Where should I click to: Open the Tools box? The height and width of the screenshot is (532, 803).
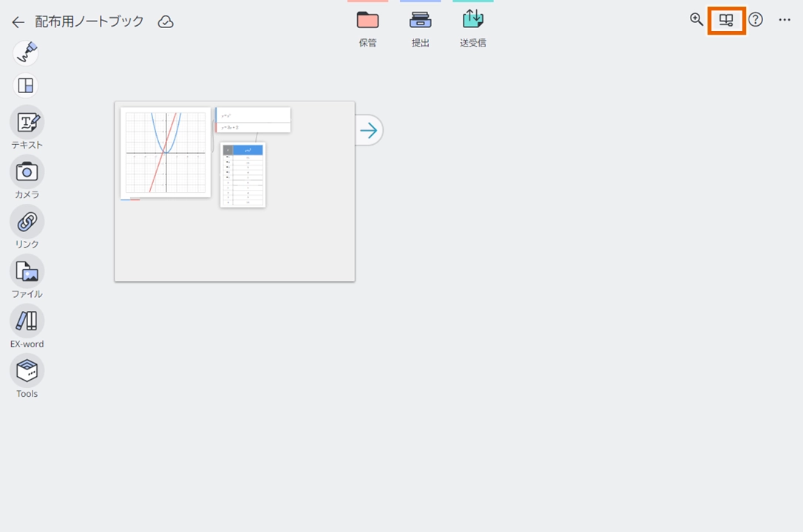(27, 371)
